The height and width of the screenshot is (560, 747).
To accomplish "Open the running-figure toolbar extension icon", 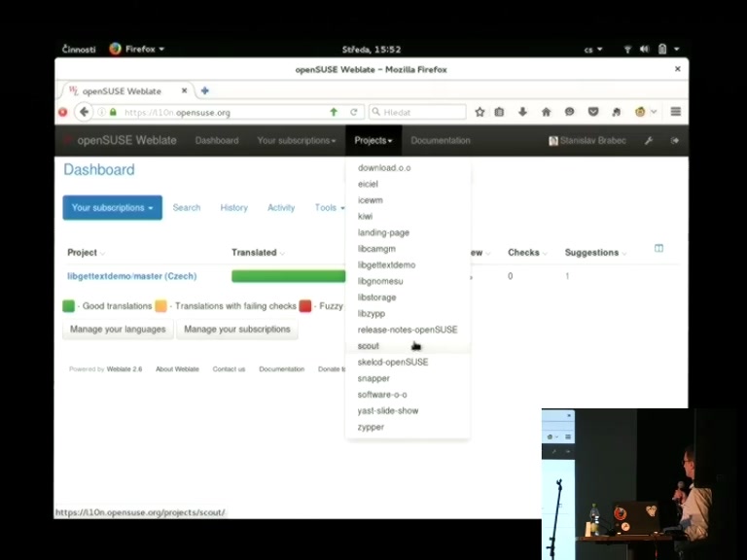I will coord(617,112).
